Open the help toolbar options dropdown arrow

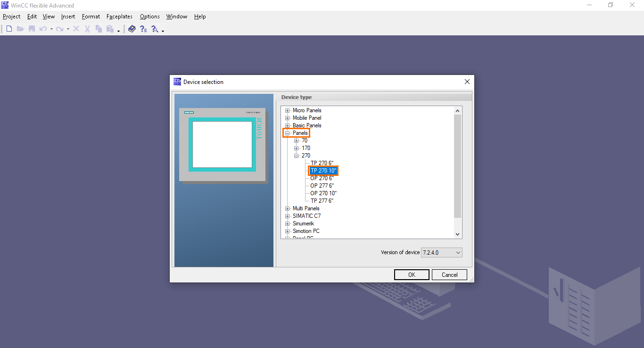click(163, 31)
